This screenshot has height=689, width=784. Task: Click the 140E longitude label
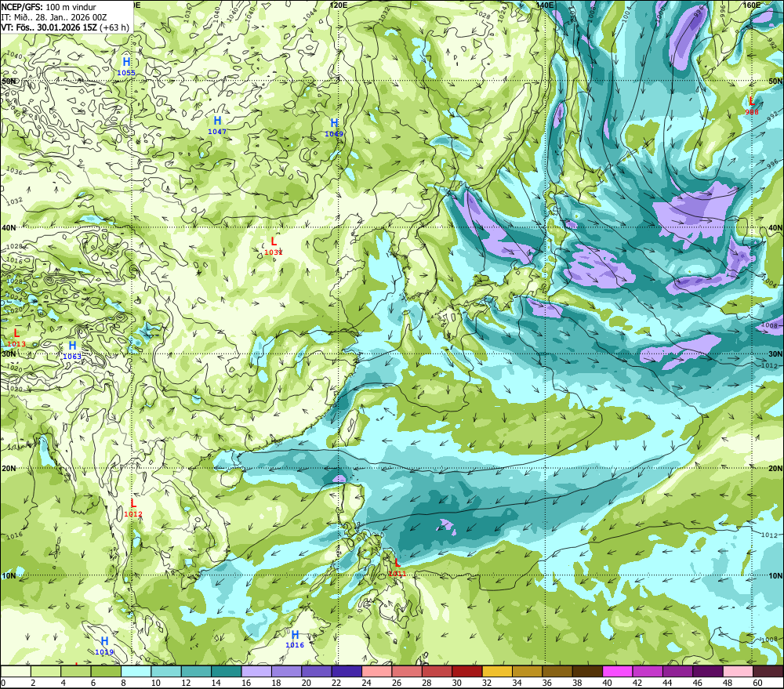click(x=545, y=5)
